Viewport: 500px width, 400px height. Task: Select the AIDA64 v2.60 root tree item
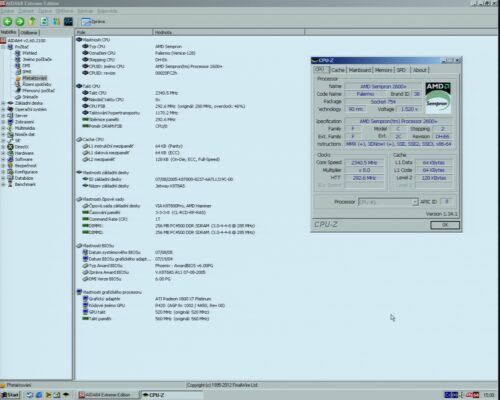26,40
